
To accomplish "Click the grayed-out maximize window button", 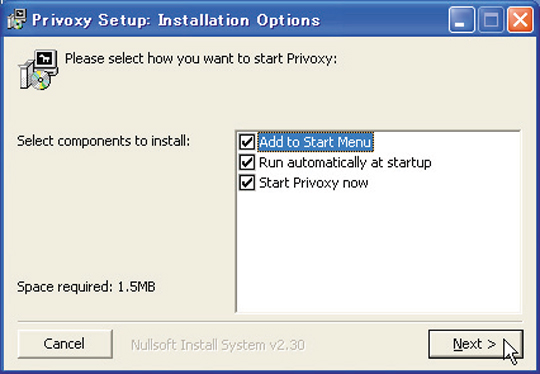I will point(491,20).
